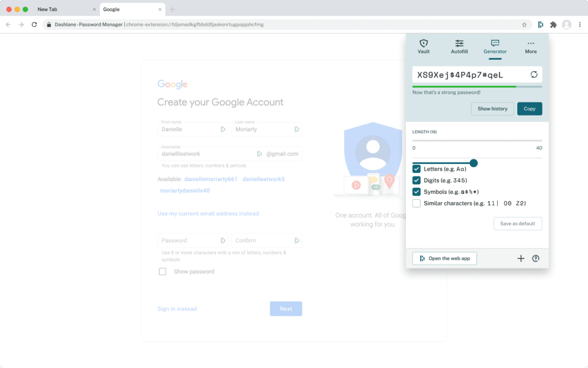Open the Autofill settings panel
This screenshot has width=588, height=368.
pyautogui.click(x=459, y=47)
